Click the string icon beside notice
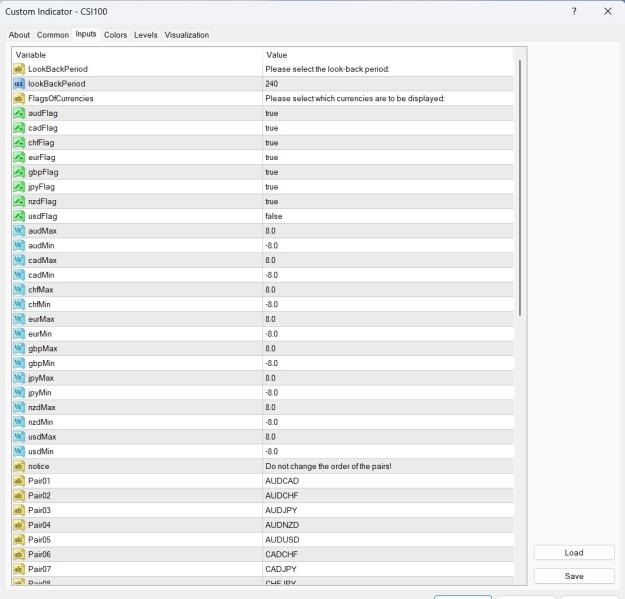 tap(19, 466)
